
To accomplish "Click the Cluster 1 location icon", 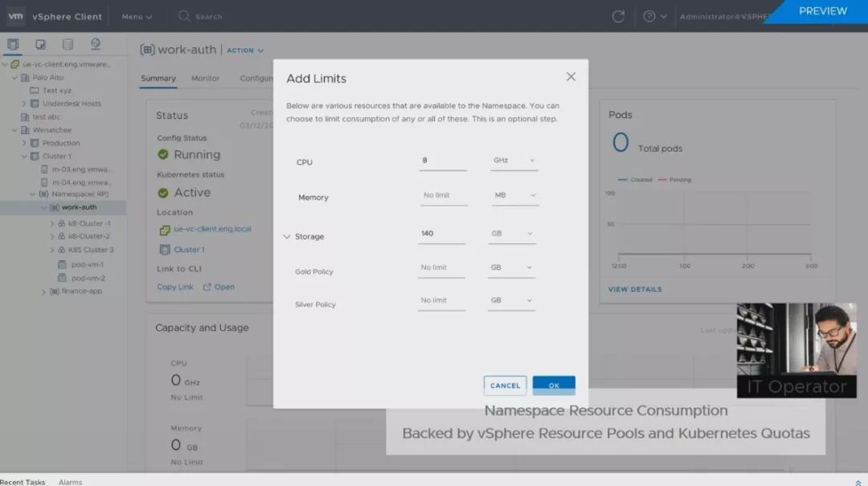I will (x=165, y=250).
